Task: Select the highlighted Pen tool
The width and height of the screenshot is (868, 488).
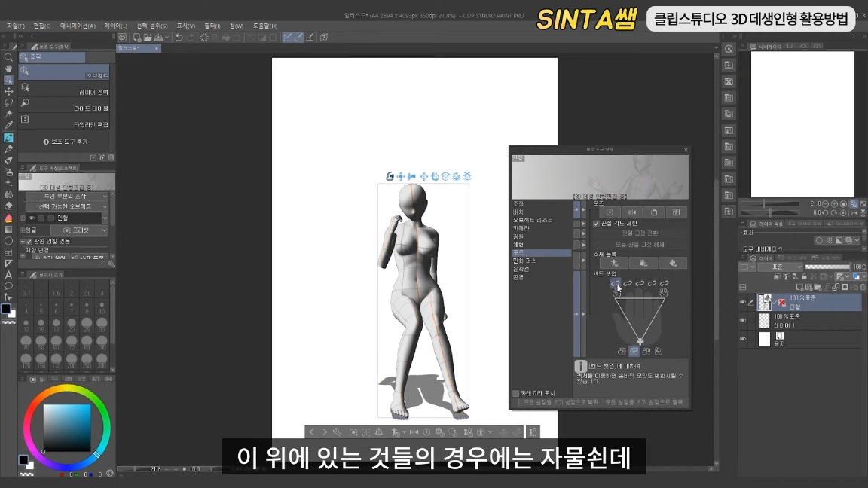Action: click(x=8, y=138)
